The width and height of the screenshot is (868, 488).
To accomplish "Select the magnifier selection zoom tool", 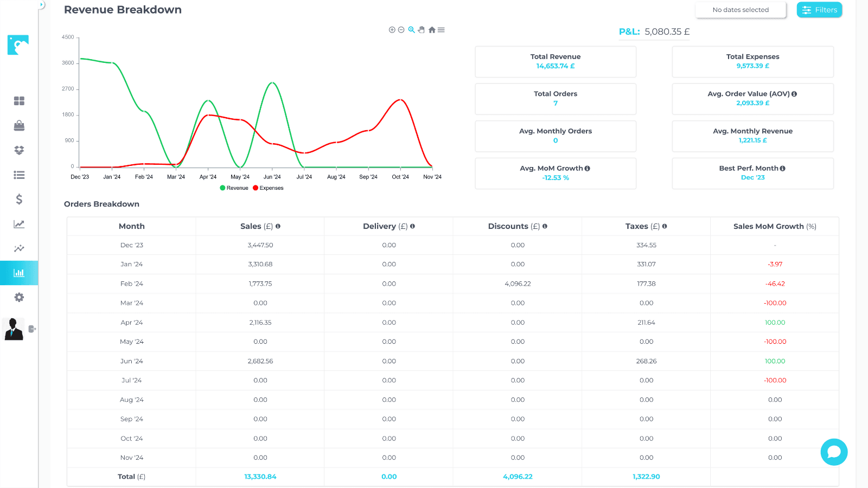I will 412,30.
